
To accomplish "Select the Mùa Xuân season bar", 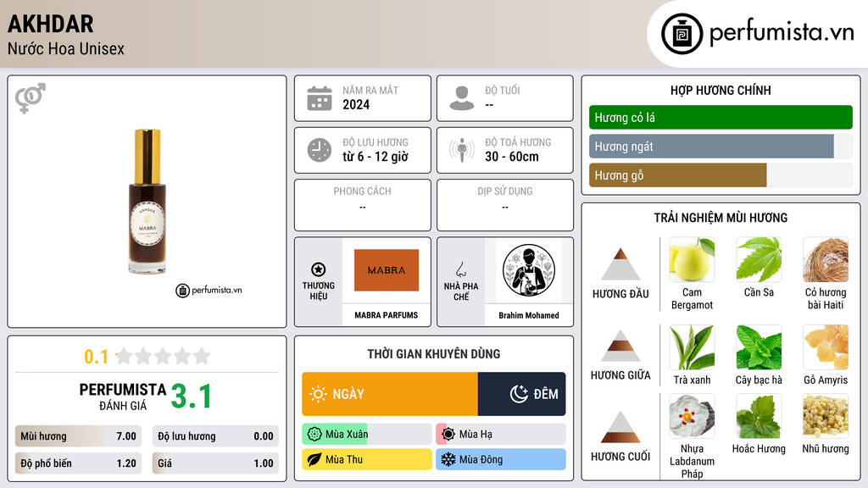I will tap(367, 435).
